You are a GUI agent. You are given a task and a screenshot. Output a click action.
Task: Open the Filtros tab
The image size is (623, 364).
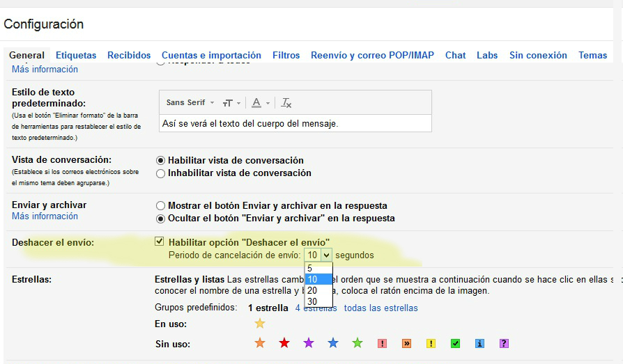(x=286, y=55)
